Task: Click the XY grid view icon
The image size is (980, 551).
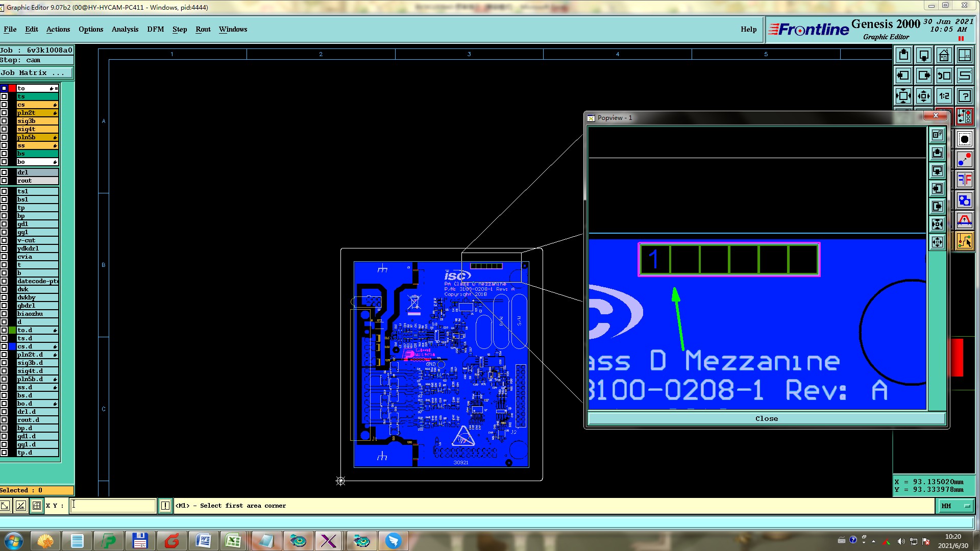Action: pyautogui.click(x=965, y=55)
